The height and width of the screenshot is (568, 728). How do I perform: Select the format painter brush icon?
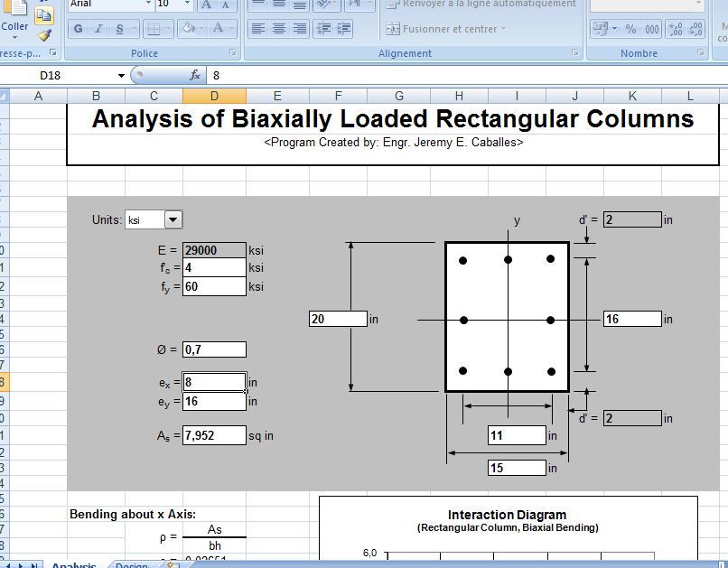coord(42,33)
